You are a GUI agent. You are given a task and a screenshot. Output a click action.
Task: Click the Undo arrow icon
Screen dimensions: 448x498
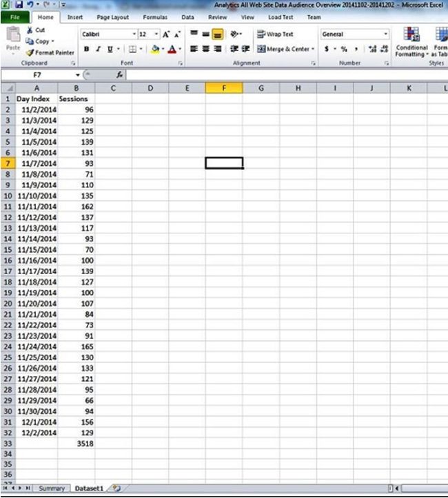point(31,5)
